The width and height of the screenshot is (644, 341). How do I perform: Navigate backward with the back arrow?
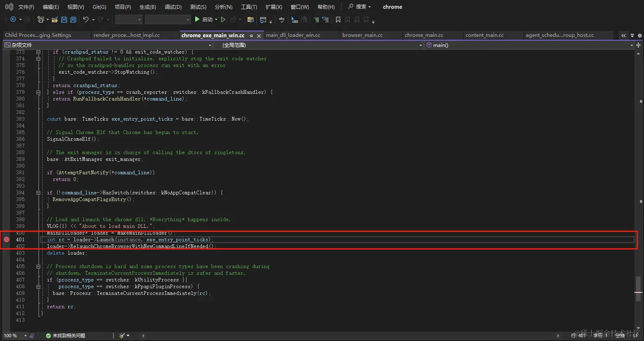click(13, 20)
